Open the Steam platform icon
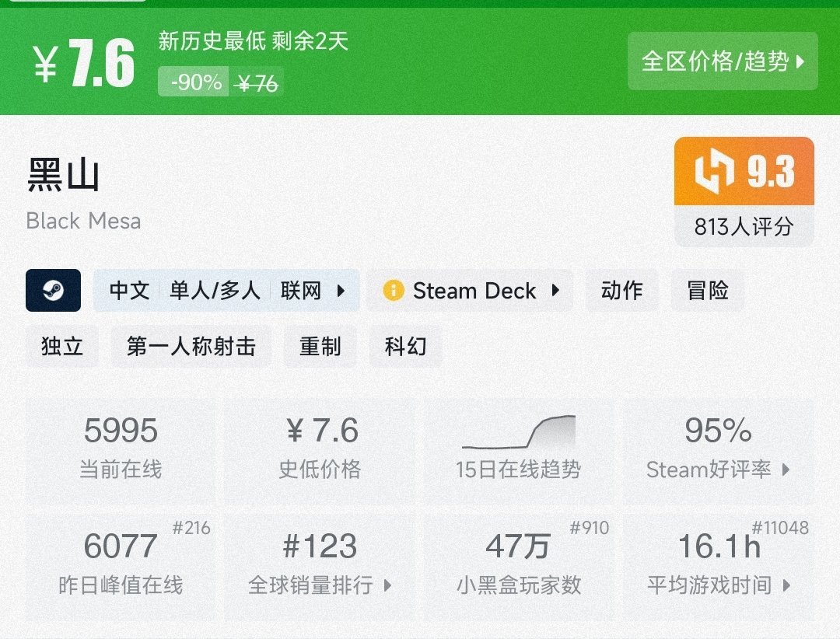The width and height of the screenshot is (840, 639). [53, 290]
